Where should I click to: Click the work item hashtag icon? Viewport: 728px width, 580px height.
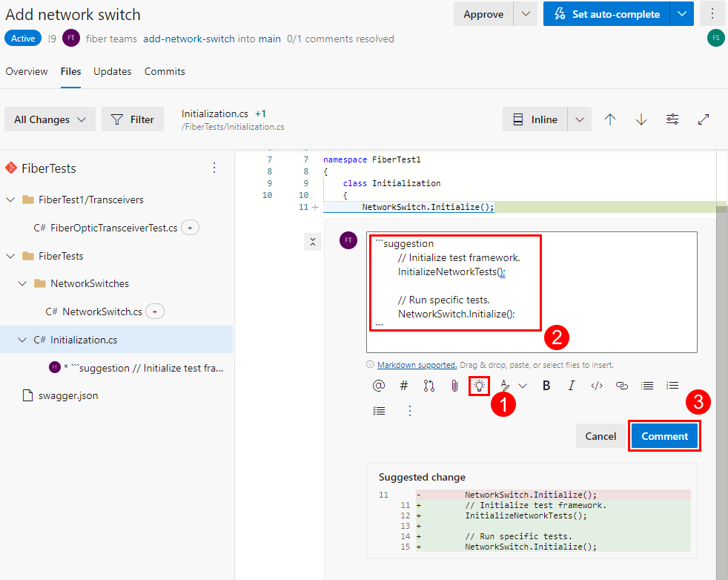[x=404, y=386]
